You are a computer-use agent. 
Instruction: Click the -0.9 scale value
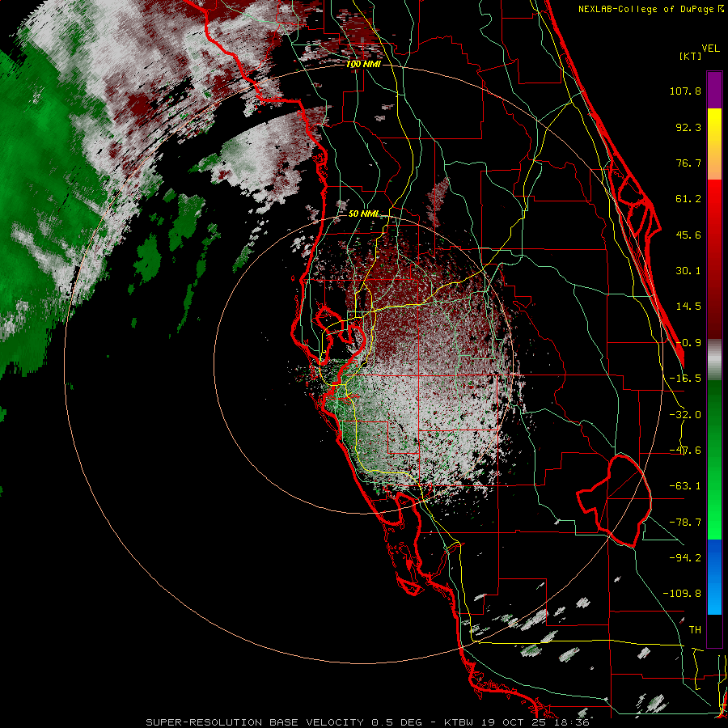click(688, 343)
